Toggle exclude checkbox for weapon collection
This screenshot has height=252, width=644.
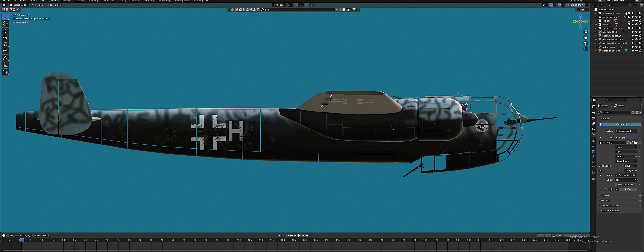[x=629, y=25]
